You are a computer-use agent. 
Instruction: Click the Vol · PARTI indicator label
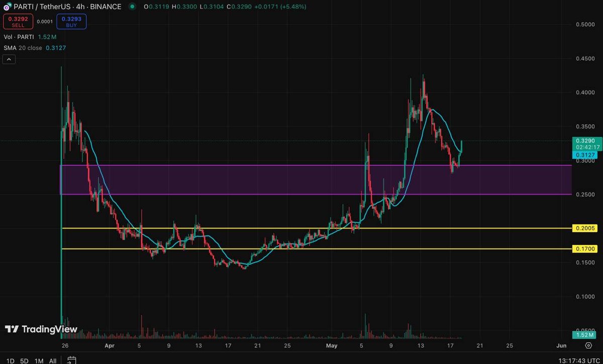point(19,38)
